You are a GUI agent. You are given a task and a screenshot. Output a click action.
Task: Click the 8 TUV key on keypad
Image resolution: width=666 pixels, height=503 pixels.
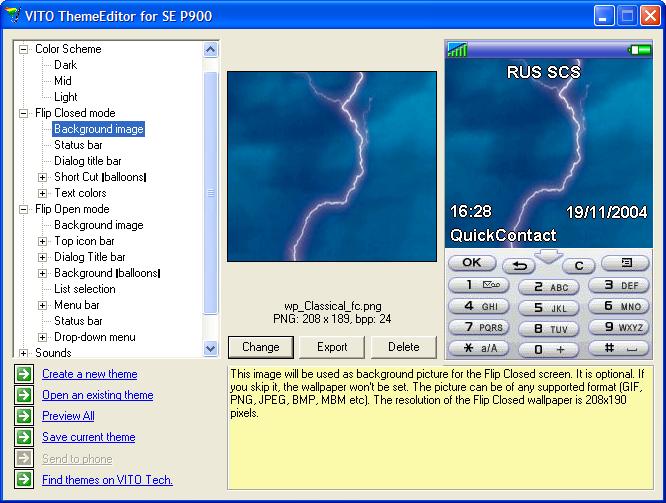549,329
